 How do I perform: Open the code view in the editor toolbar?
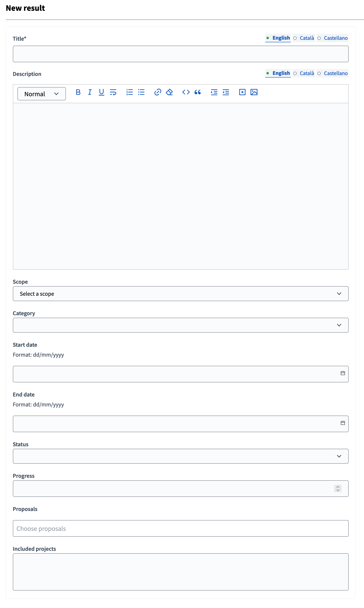pyautogui.click(x=186, y=92)
